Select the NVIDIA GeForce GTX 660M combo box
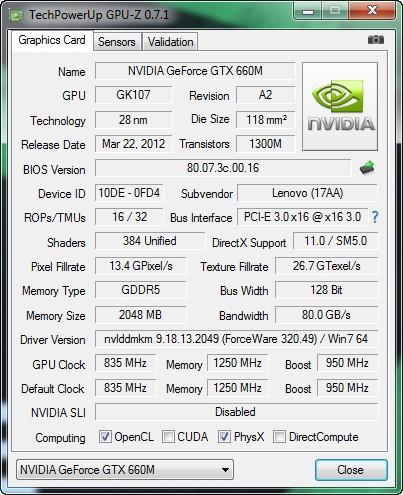Viewport: 403px width, 495px height. pyautogui.click(x=125, y=470)
